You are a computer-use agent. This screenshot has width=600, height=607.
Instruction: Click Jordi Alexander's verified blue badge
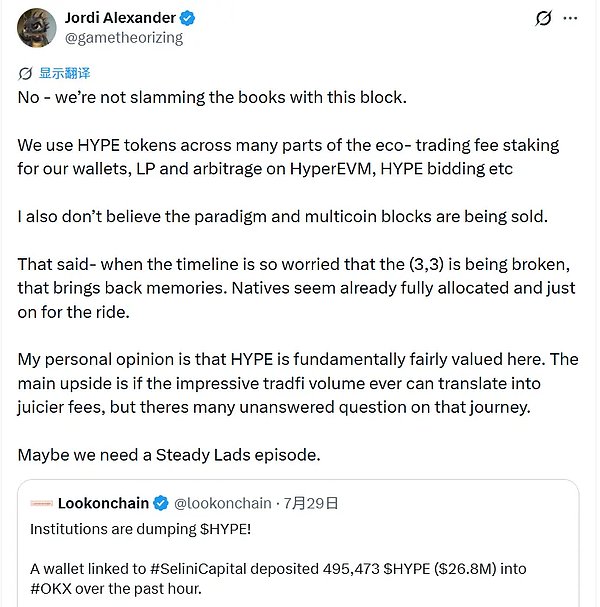click(x=188, y=18)
